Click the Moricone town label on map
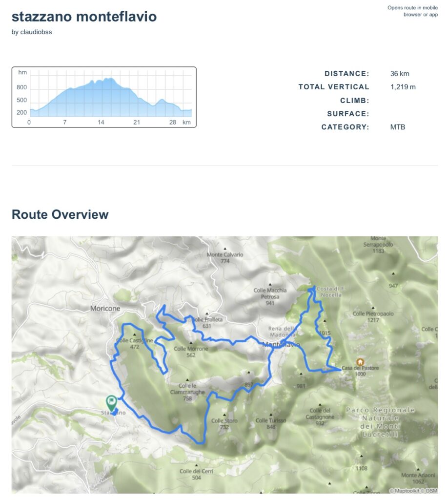448x500 pixels. pyautogui.click(x=105, y=309)
